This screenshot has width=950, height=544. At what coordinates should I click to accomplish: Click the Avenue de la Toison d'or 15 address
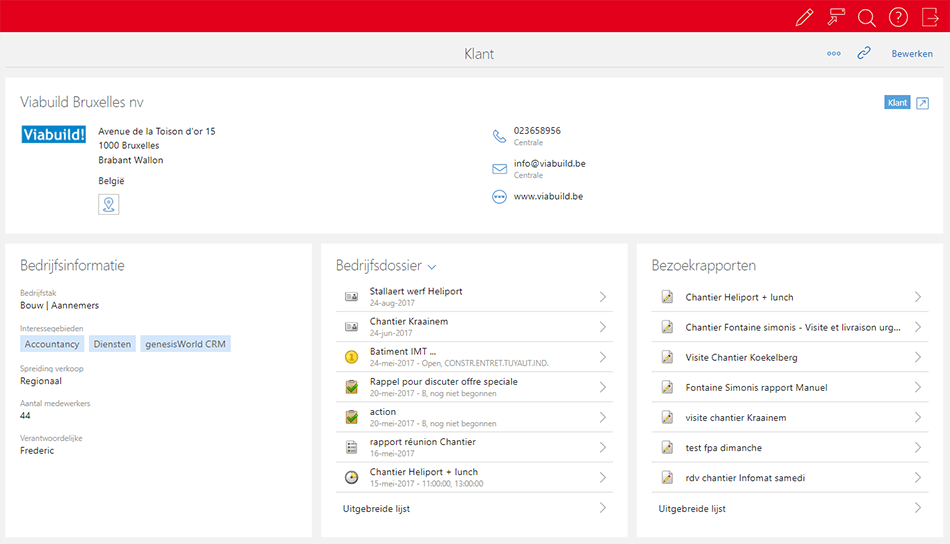click(x=156, y=131)
